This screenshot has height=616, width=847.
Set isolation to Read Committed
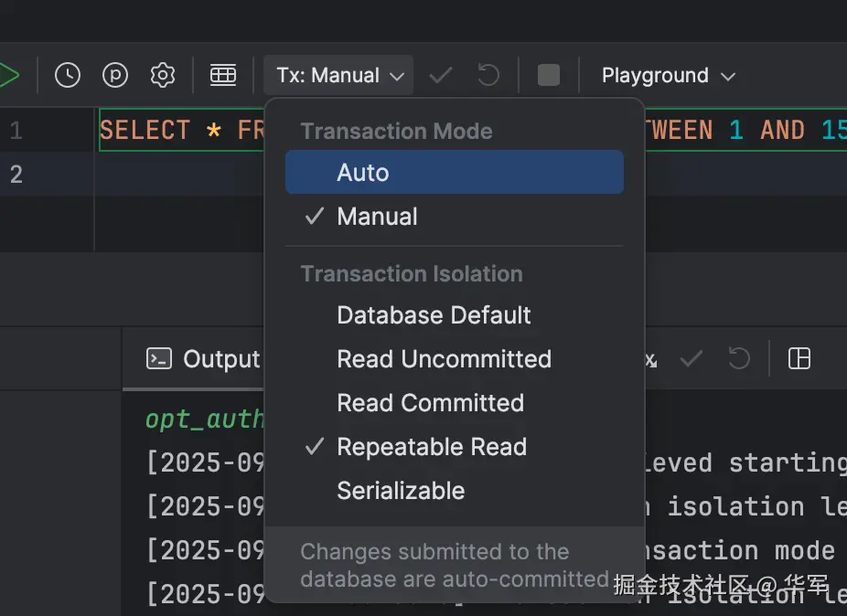click(x=430, y=403)
